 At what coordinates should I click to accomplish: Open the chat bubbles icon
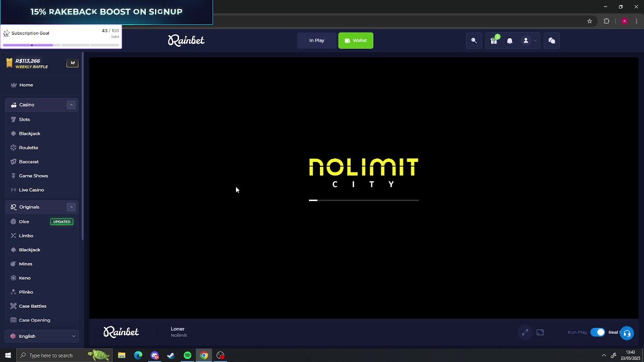tap(552, 41)
